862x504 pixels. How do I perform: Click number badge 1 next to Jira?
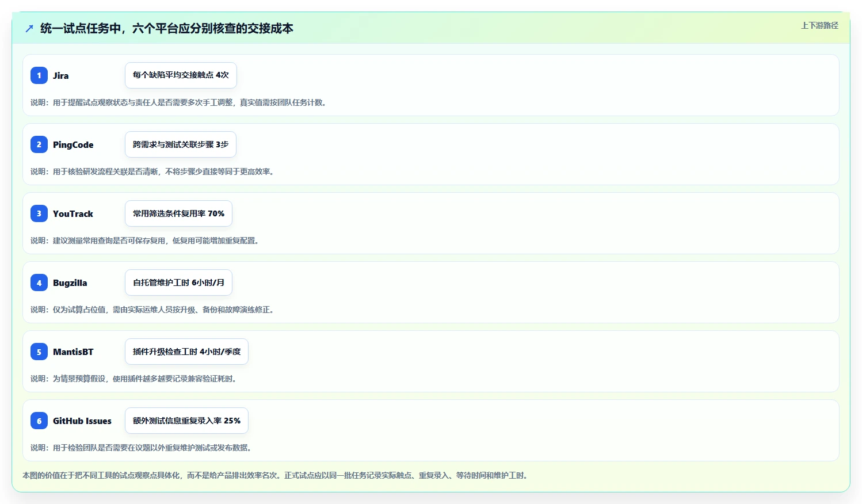(39, 75)
